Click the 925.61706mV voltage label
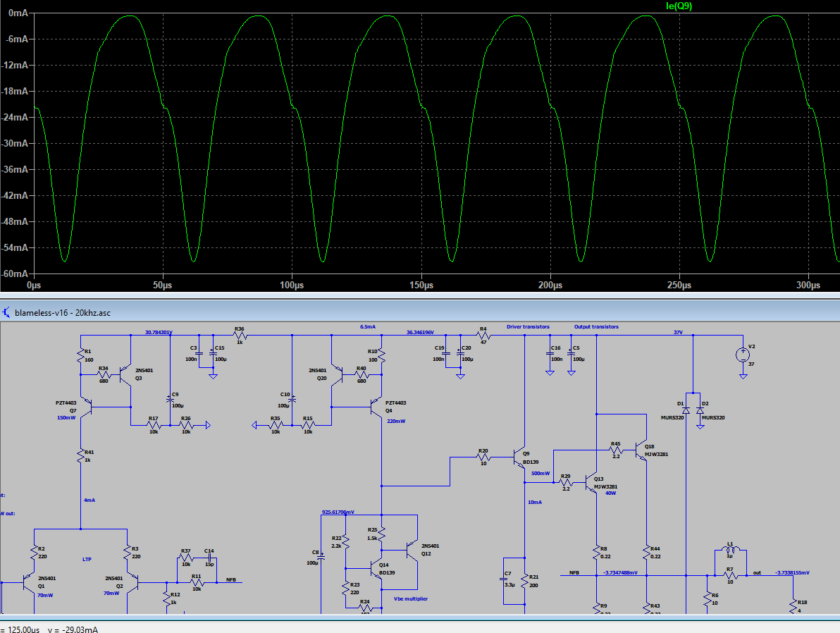The image size is (840, 633). pyautogui.click(x=338, y=512)
